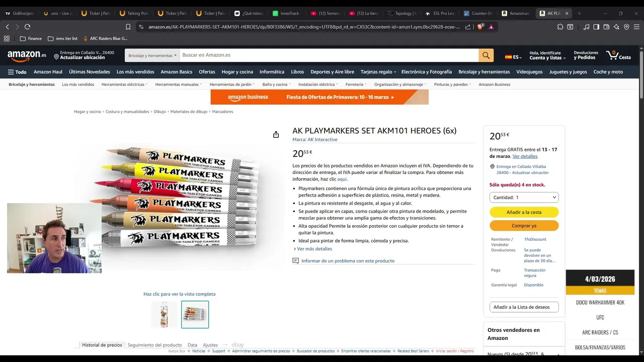The height and width of the screenshot is (362, 644).
Task: Open Keepa Ajustes tab
Action: pyautogui.click(x=210, y=345)
